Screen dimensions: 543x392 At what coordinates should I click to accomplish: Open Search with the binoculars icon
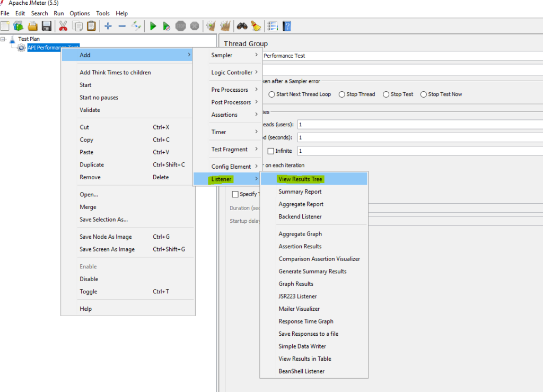click(x=242, y=26)
